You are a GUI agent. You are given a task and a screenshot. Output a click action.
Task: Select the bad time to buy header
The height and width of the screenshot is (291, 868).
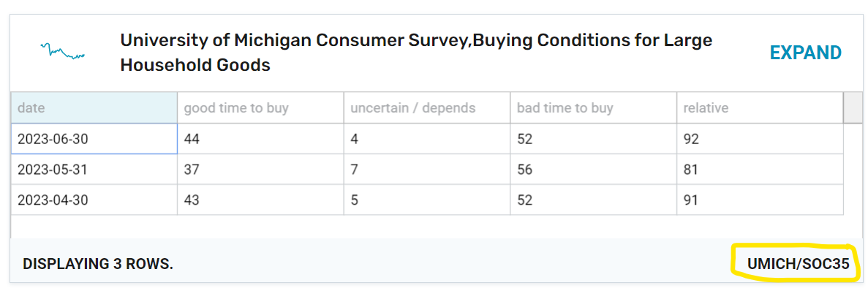(x=594, y=108)
